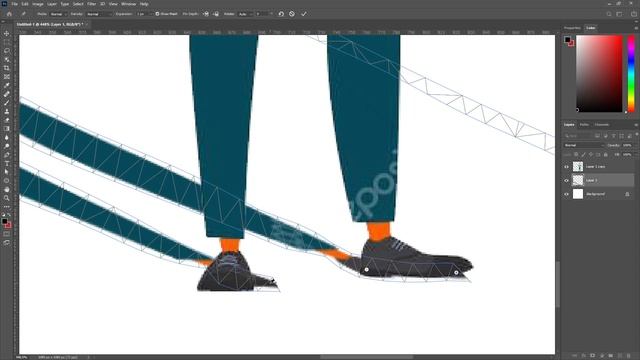Select the Blur tool
Image resolution: width=640 pixels, height=360 pixels.
click(x=7, y=137)
